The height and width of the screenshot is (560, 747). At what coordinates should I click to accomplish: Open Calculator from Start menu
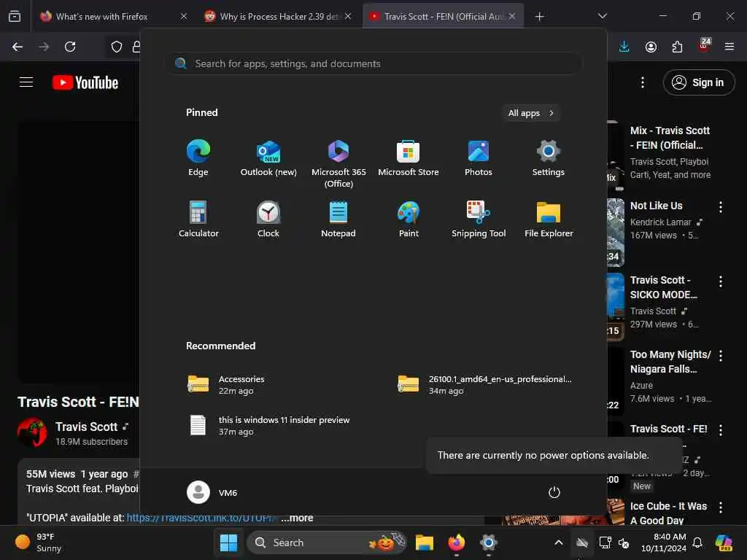(198, 219)
